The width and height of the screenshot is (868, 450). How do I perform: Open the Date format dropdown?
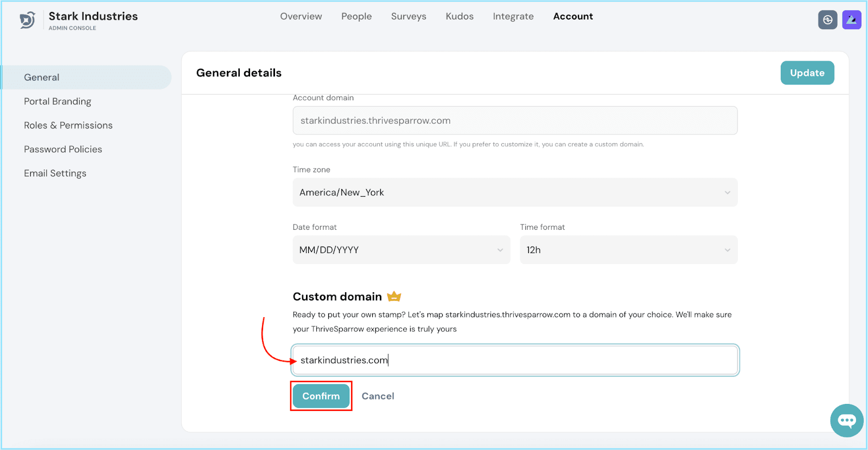point(401,250)
